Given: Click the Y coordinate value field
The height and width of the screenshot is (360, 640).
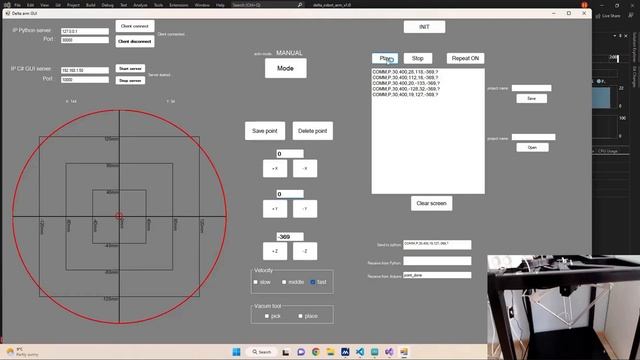Looking at the screenshot, I should pos(290,194).
